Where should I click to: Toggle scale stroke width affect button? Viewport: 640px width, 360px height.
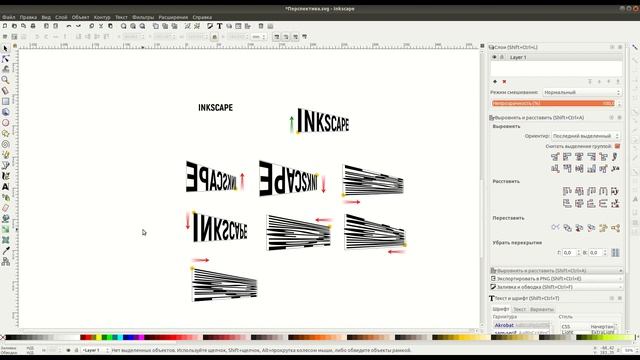click(x=277, y=37)
